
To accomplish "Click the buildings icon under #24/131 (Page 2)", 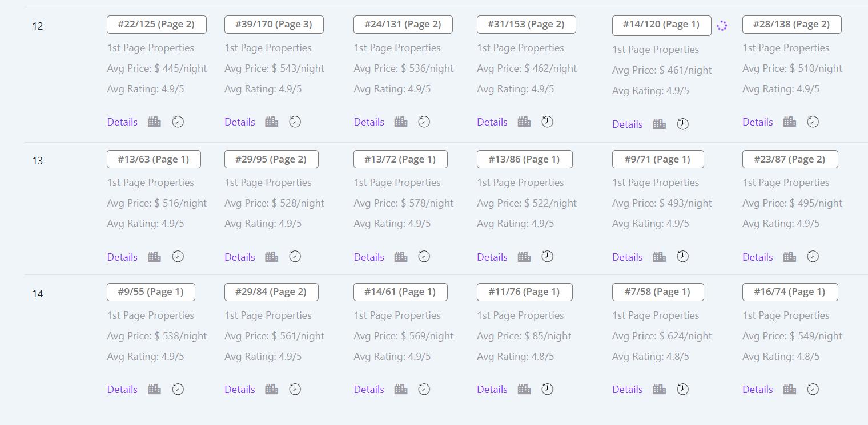I will tap(401, 122).
